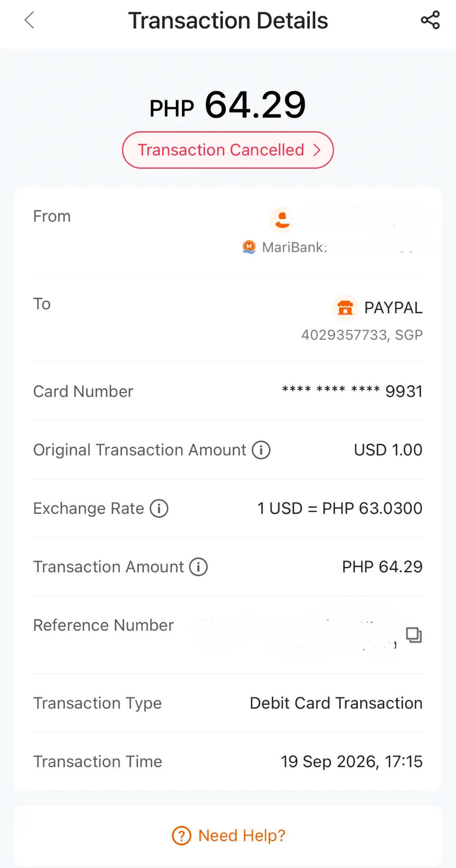Image resolution: width=456 pixels, height=868 pixels.
Task: Tap the MariBank logo icon
Action: point(249,247)
